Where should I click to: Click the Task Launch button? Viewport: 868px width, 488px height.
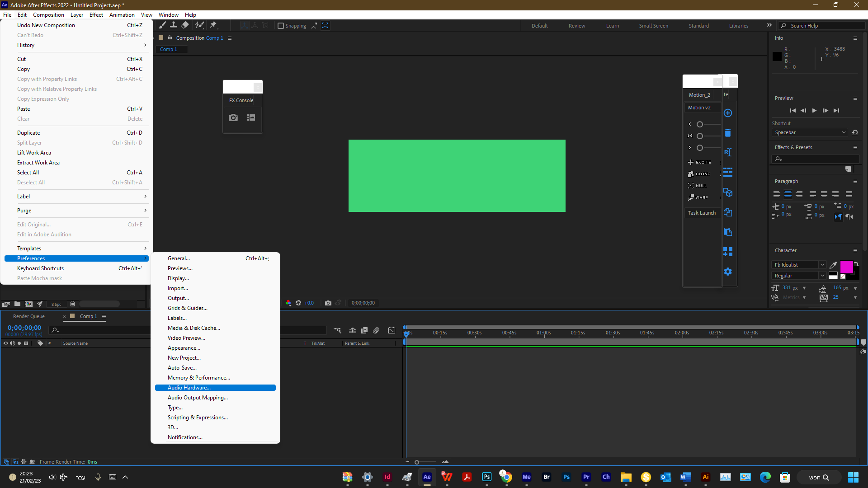tap(702, 213)
